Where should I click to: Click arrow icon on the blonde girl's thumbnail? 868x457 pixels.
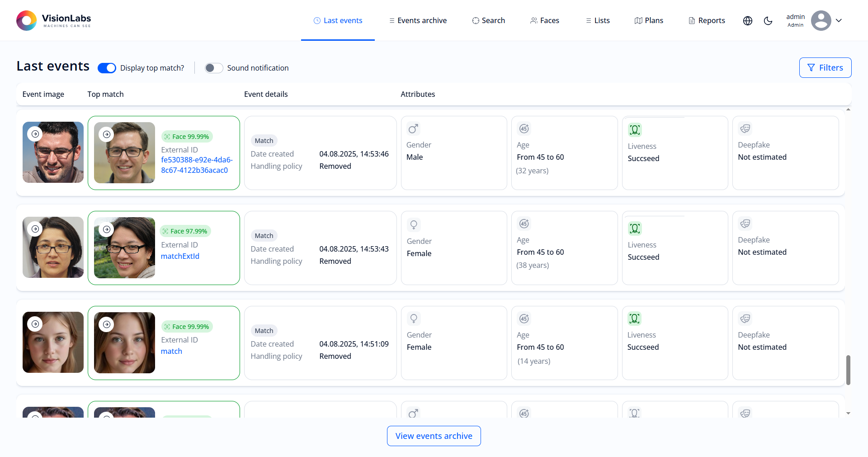tap(35, 324)
